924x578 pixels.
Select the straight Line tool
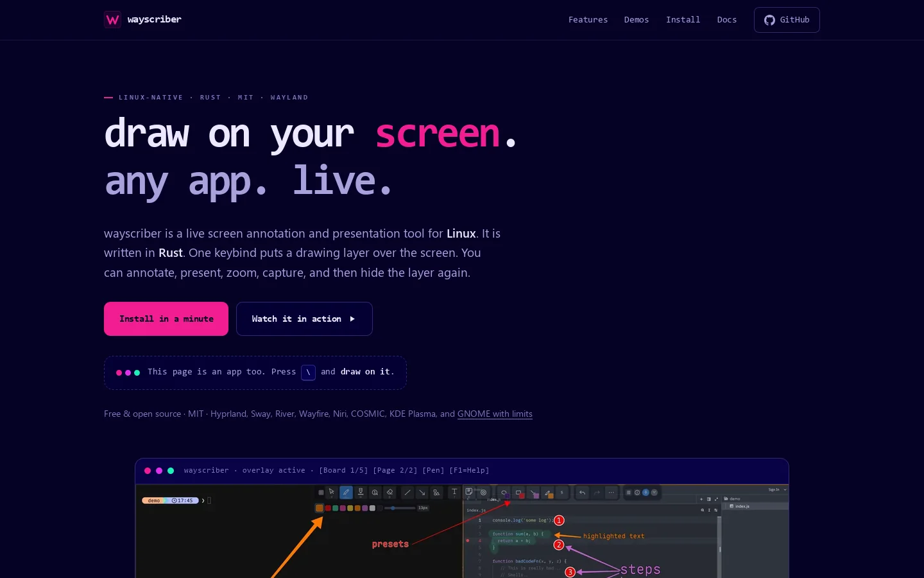tap(407, 493)
